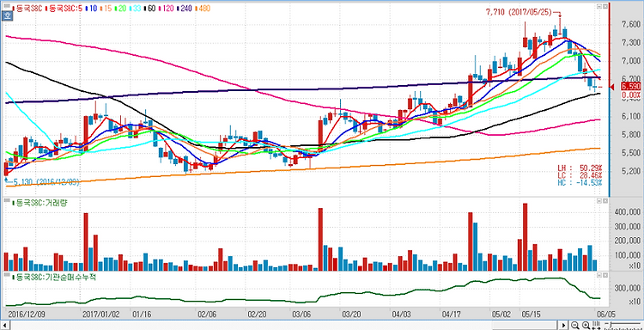This screenshot has width=644, height=330.
Task: Click the 5,130 (2016/12/09) low price label
Action: pos(46,182)
